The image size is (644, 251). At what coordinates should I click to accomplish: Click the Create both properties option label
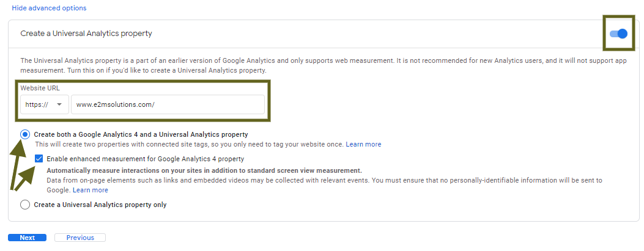tap(141, 134)
